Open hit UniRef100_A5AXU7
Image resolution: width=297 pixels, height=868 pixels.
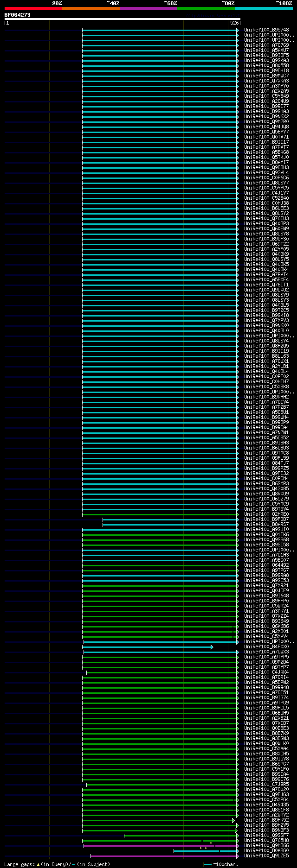[x=266, y=51]
